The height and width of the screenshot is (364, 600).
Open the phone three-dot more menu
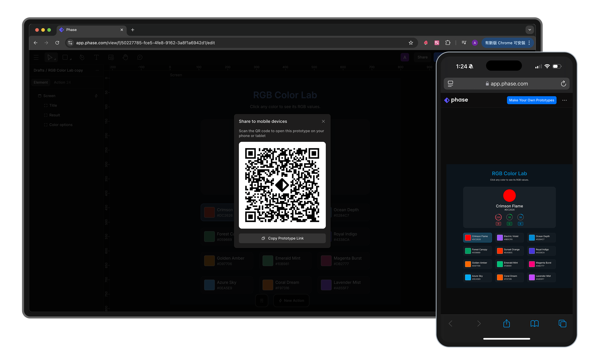[x=564, y=100]
